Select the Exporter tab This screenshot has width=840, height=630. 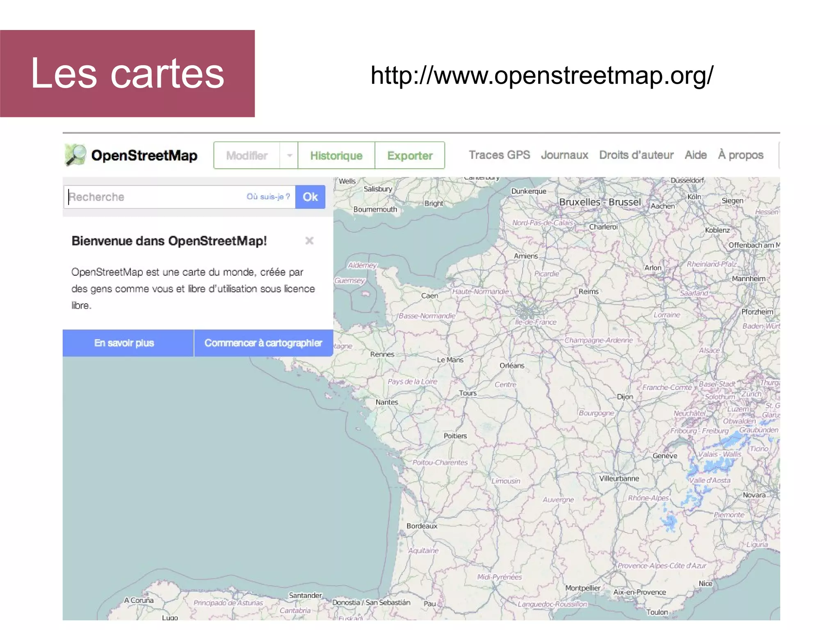[x=410, y=156]
